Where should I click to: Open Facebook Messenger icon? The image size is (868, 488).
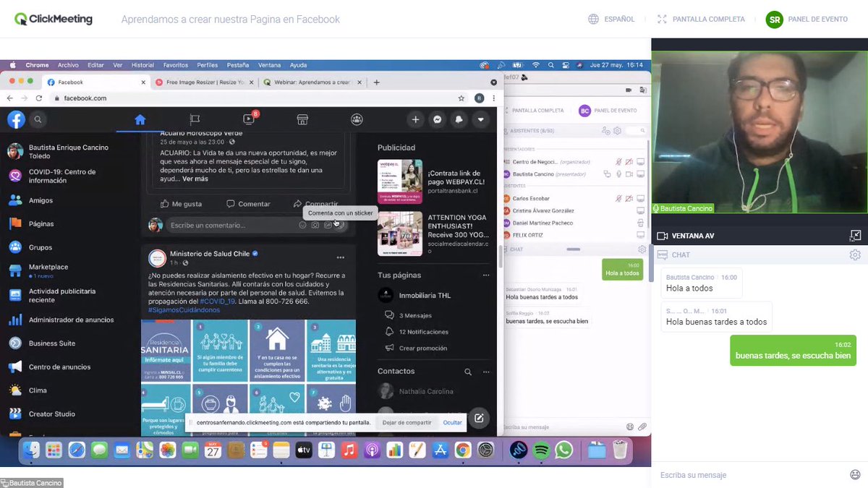(x=438, y=119)
